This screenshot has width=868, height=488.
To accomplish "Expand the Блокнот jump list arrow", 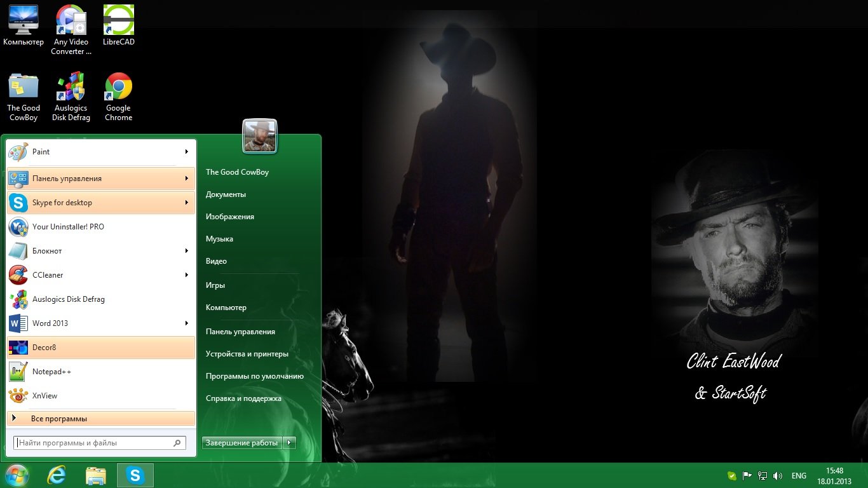I will coord(187,251).
